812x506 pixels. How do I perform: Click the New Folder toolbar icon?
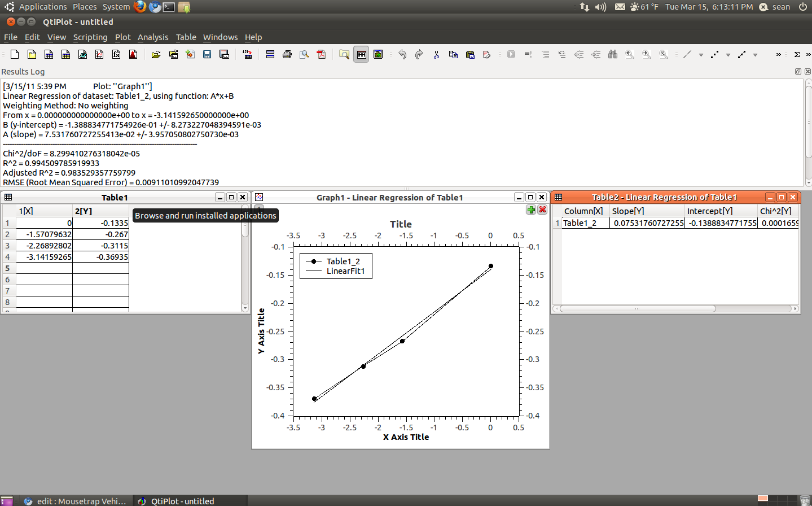(x=32, y=54)
